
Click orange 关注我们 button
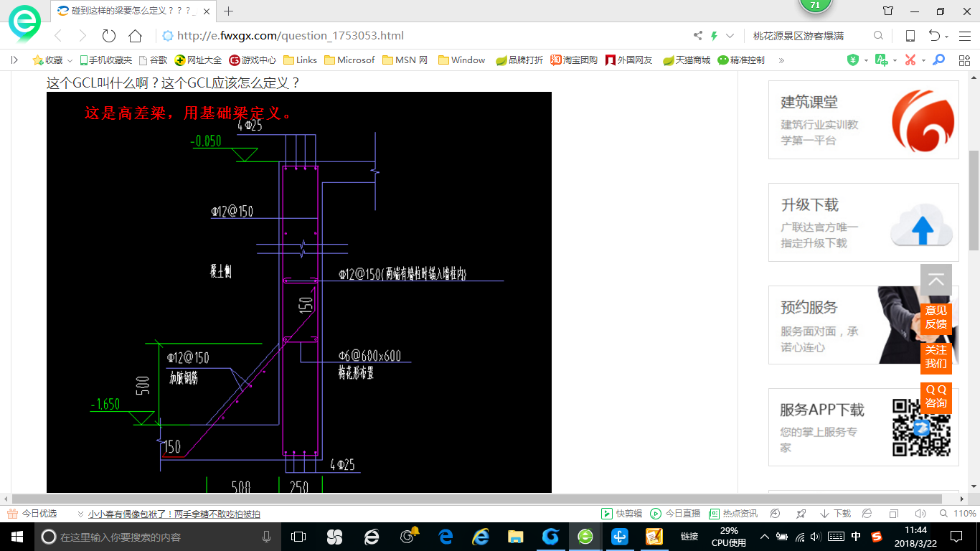coord(936,357)
